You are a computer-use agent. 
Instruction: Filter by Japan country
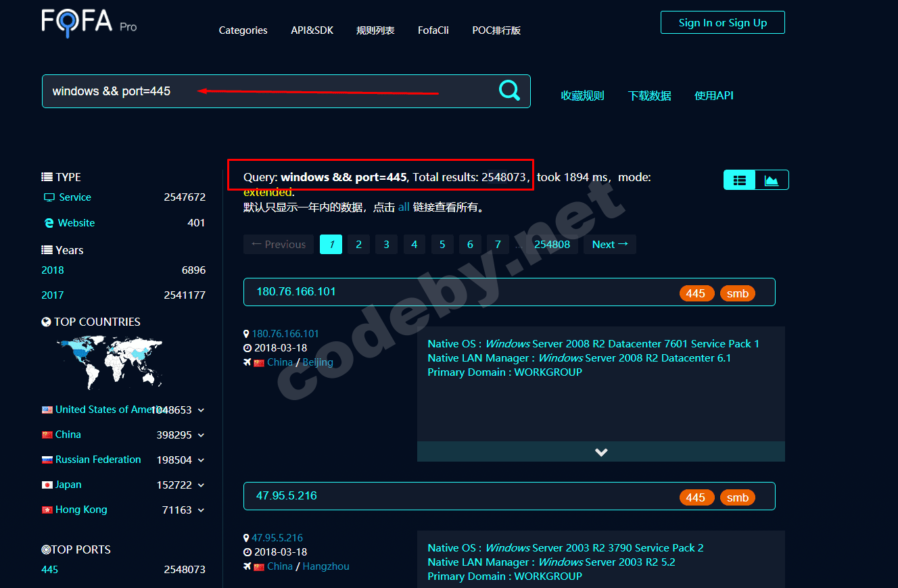click(68, 485)
